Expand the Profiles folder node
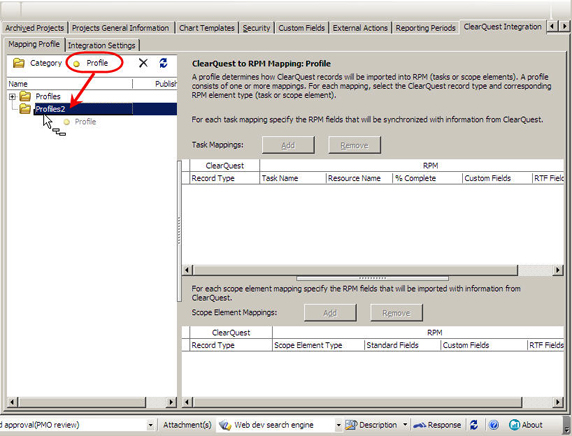Image resolution: width=572 pixels, height=436 pixels. pos(12,97)
